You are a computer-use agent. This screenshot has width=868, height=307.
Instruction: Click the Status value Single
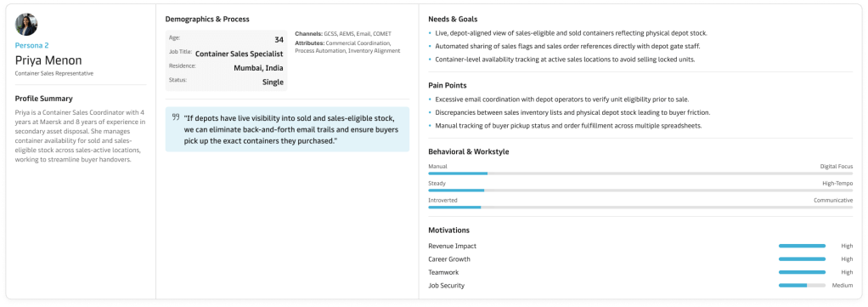[x=273, y=82]
